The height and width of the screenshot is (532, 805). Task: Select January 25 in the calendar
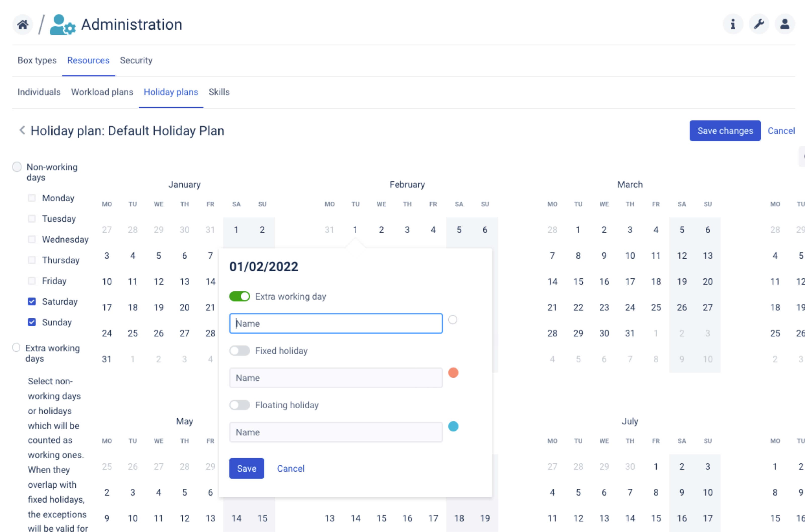click(x=133, y=333)
